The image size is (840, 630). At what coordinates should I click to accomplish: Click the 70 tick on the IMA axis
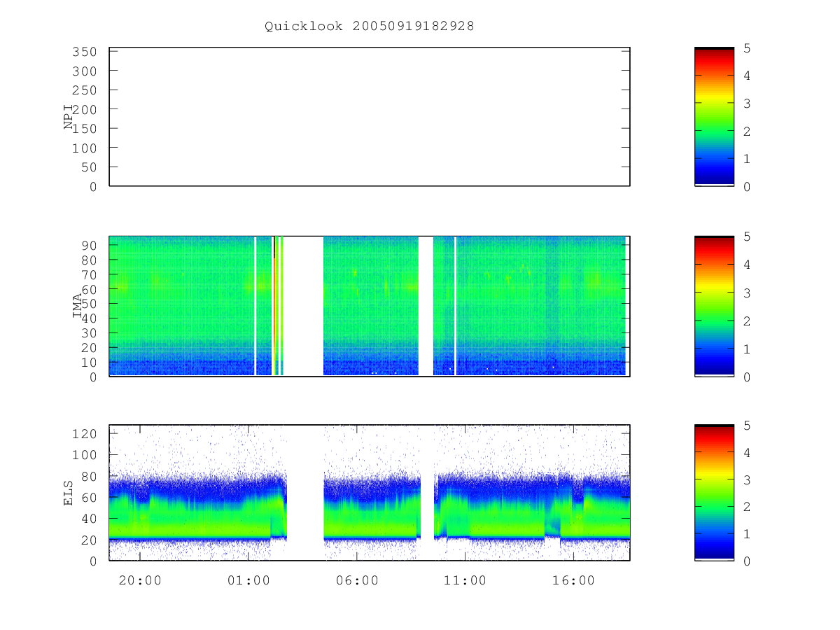pos(89,274)
